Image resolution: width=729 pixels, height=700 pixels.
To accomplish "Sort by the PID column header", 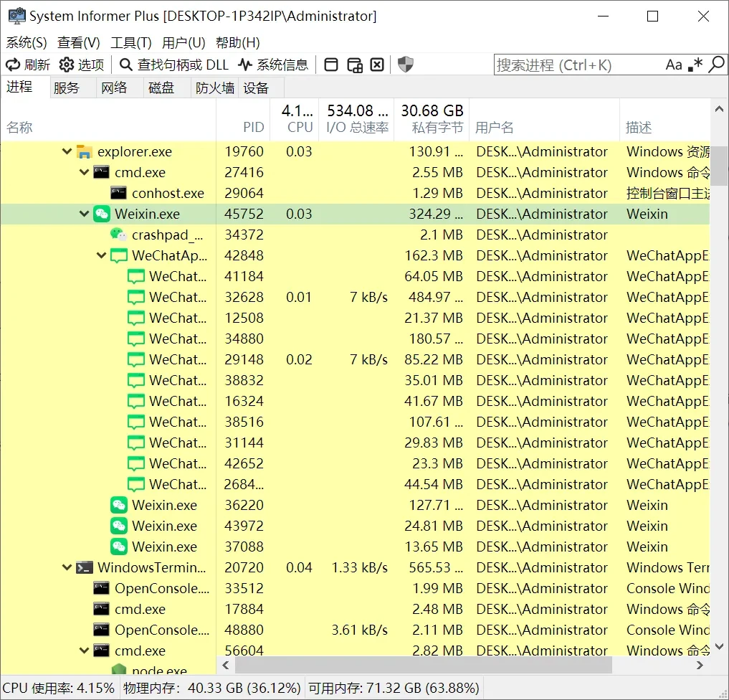I will click(x=243, y=120).
